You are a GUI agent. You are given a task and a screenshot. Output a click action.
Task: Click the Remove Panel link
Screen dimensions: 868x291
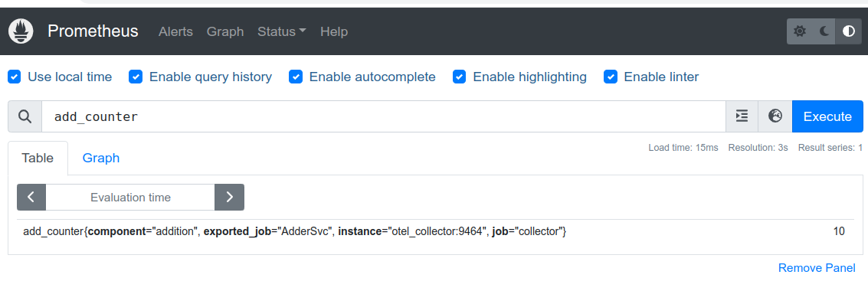click(x=817, y=268)
